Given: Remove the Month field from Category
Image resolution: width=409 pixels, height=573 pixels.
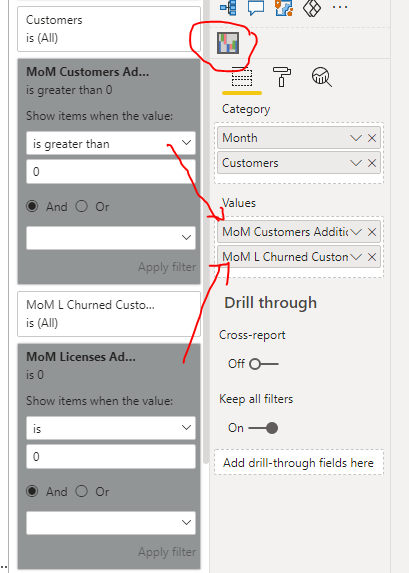Looking at the screenshot, I should 372,138.
